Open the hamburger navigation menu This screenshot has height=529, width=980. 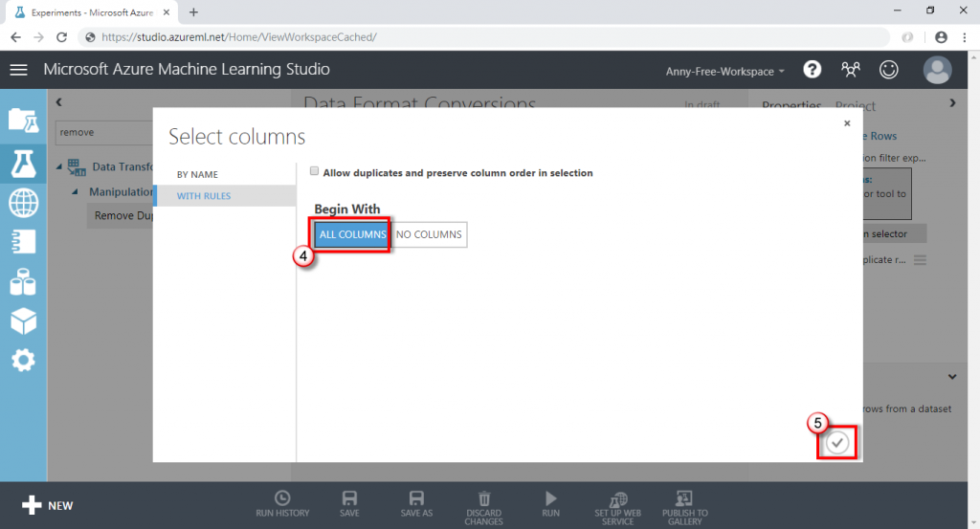[19, 69]
